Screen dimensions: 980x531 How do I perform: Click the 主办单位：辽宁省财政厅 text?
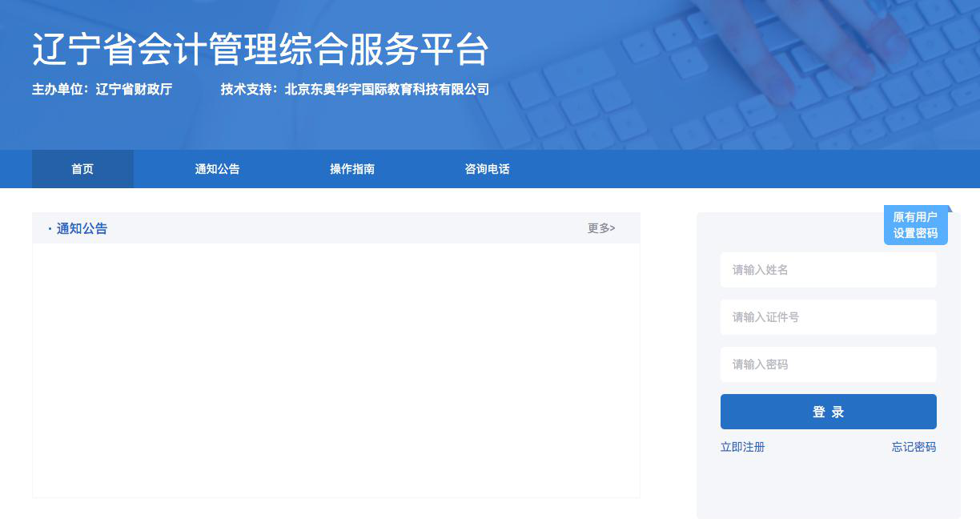tap(102, 90)
